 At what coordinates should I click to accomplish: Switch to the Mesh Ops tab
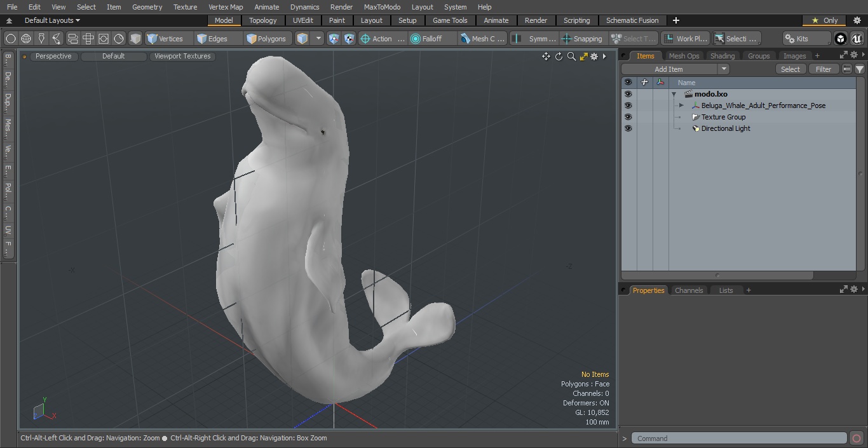(684, 56)
